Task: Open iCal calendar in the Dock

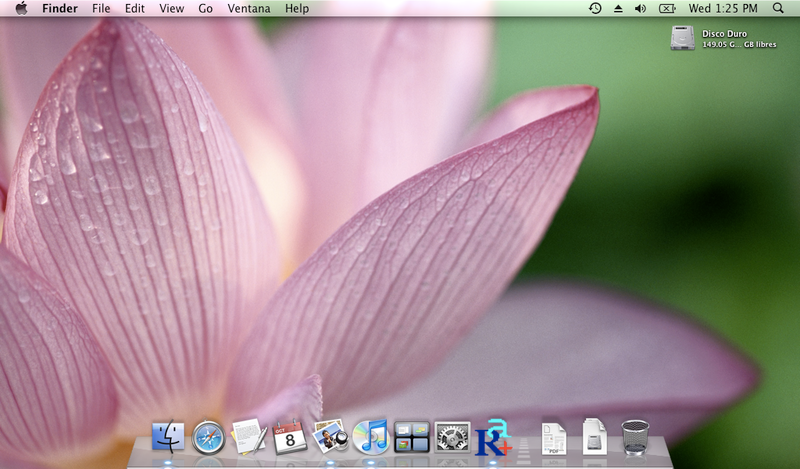Action: [290, 437]
